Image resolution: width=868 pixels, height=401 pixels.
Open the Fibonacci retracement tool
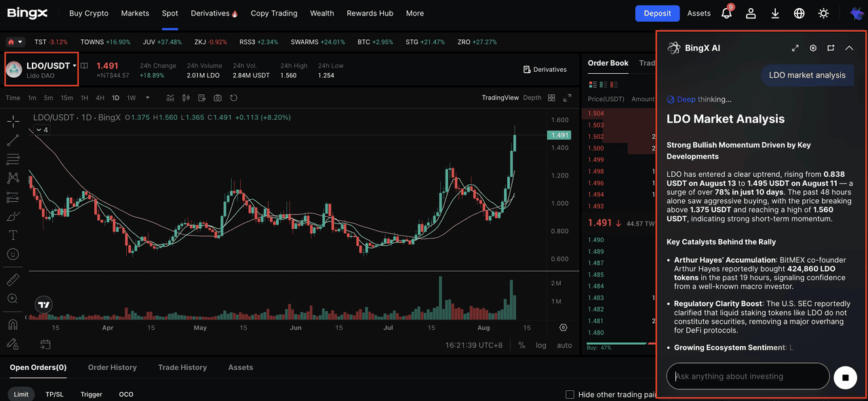click(13, 159)
